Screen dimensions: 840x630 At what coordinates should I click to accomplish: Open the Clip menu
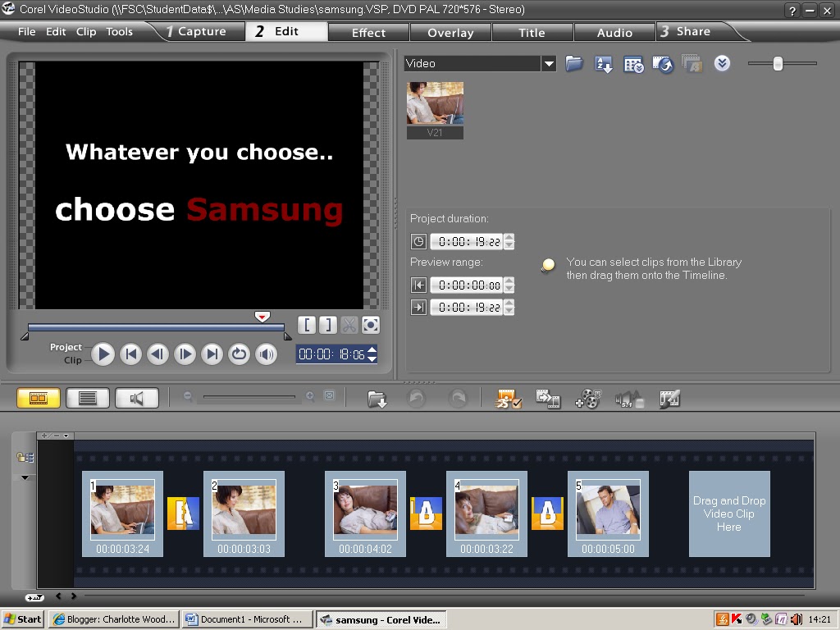(x=86, y=32)
